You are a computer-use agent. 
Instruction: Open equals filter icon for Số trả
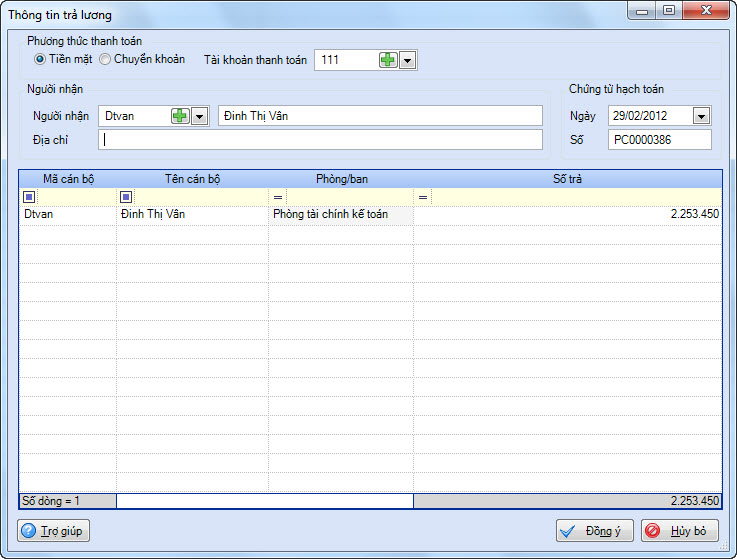click(x=423, y=197)
